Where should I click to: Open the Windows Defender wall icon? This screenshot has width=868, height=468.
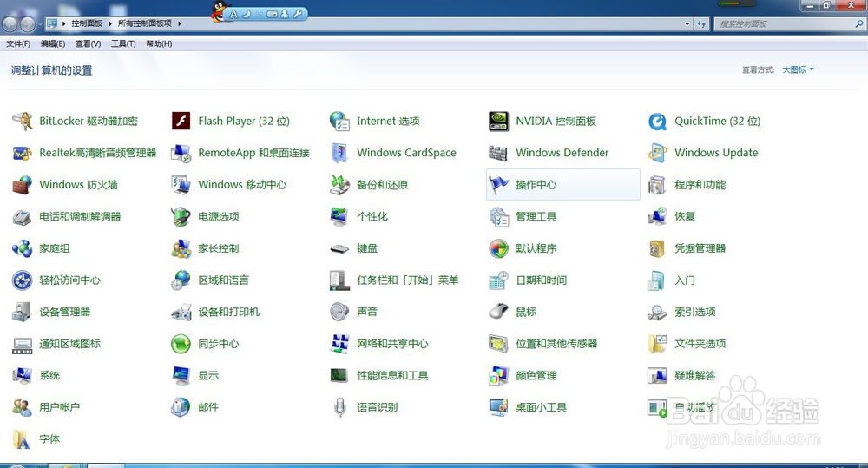coord(498,153)
